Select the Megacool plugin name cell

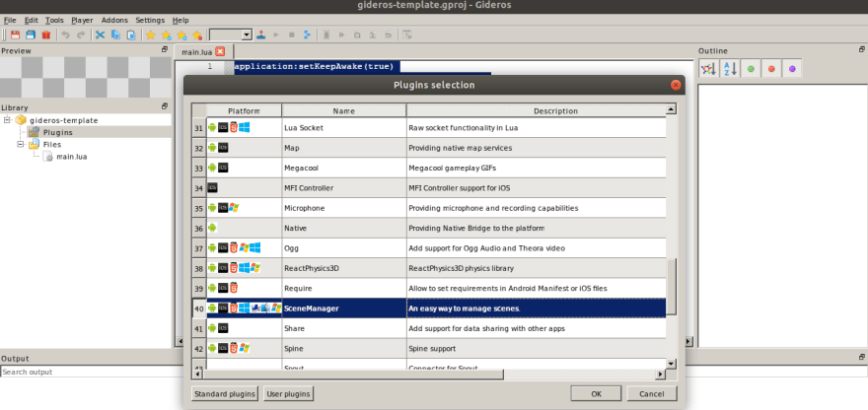point(344,168)
